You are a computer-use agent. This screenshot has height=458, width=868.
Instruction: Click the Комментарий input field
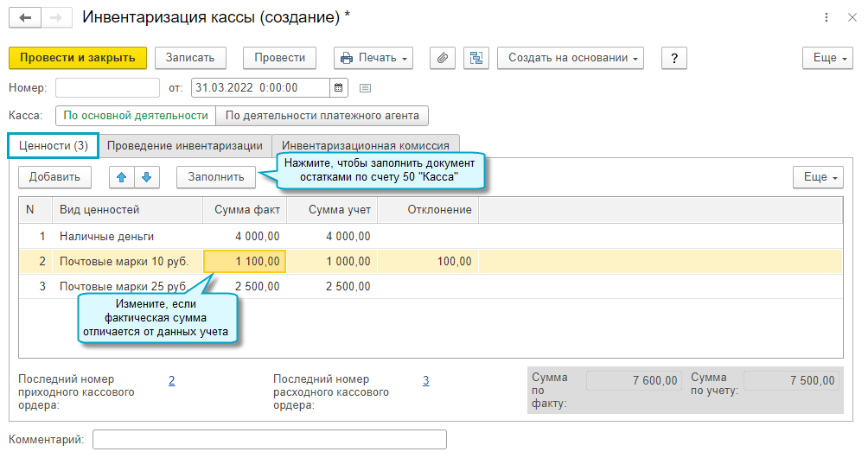(269, 440)
